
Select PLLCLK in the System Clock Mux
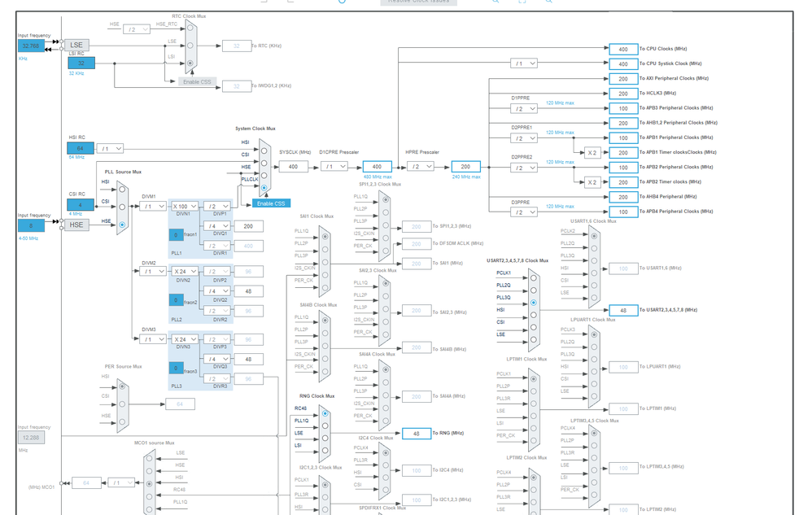click(264, 188)
